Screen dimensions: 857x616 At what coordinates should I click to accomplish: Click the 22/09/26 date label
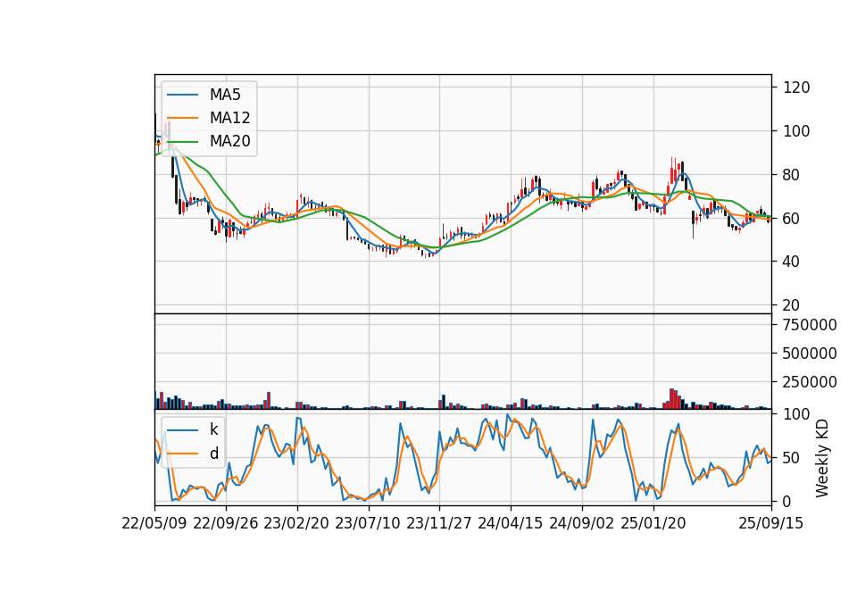226,523
